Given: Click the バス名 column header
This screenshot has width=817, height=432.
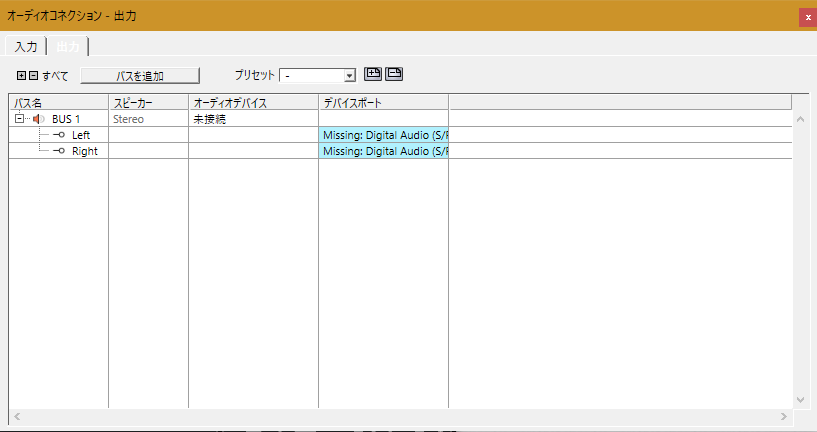Looking at the screenshot, I should point(59,102).
